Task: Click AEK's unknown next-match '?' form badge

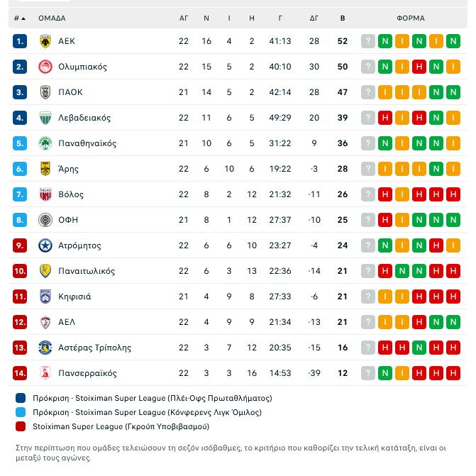Action: 367,41
